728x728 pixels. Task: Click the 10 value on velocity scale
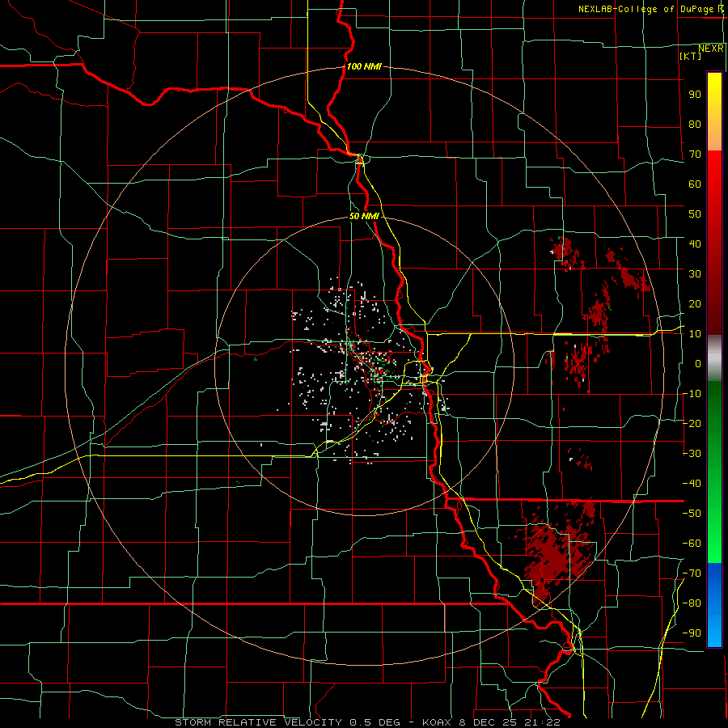click(x=695, y=334)
